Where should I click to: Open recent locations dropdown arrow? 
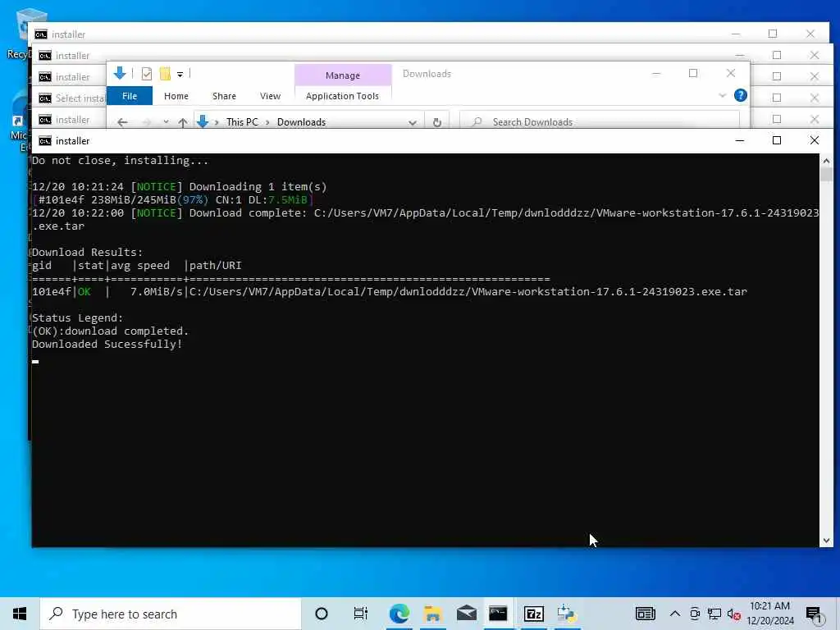(166, 122)
